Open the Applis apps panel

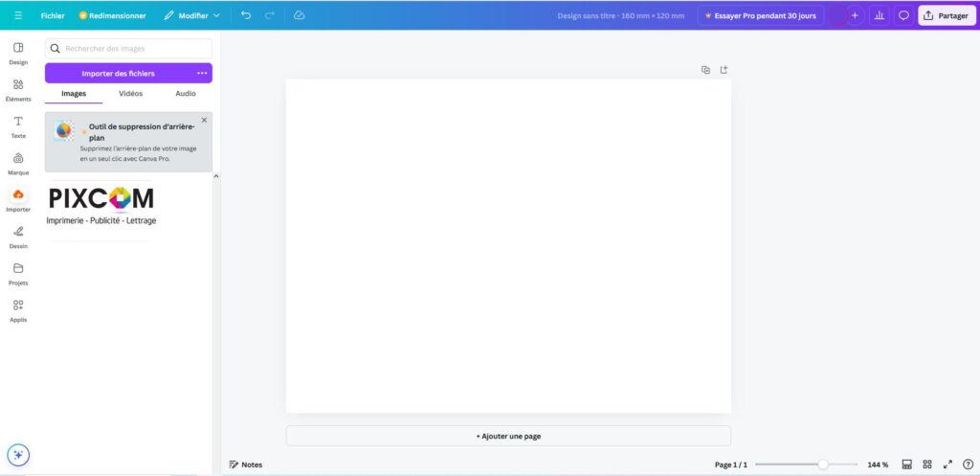click(18, 309)
